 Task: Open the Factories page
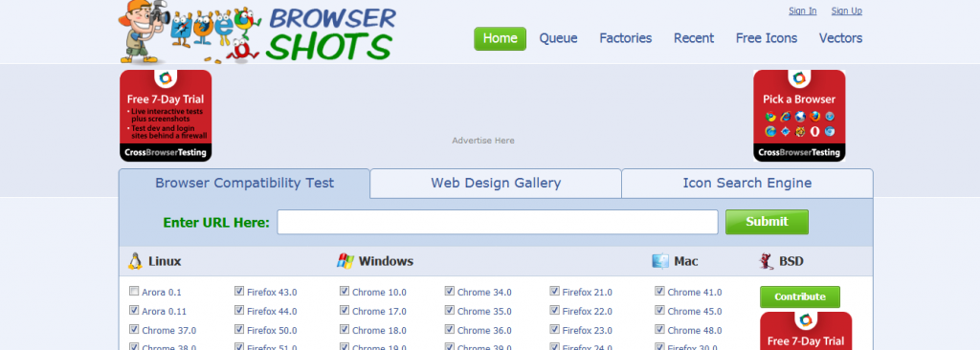pos(626,38)
